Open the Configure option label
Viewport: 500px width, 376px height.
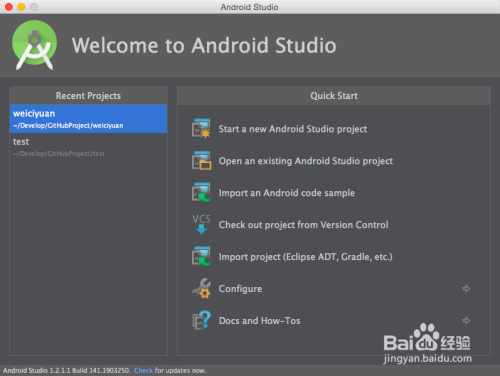(x=240, y=289)
